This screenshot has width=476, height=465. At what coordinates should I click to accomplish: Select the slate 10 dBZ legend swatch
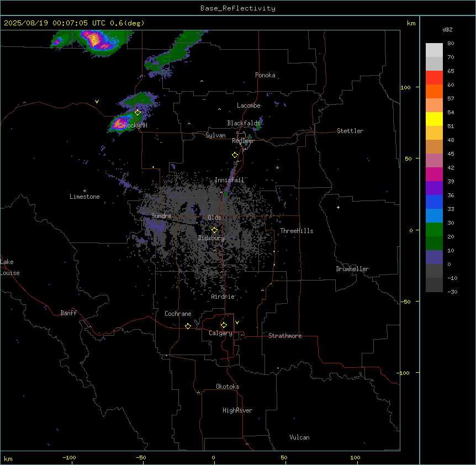(x=434, y=257)
